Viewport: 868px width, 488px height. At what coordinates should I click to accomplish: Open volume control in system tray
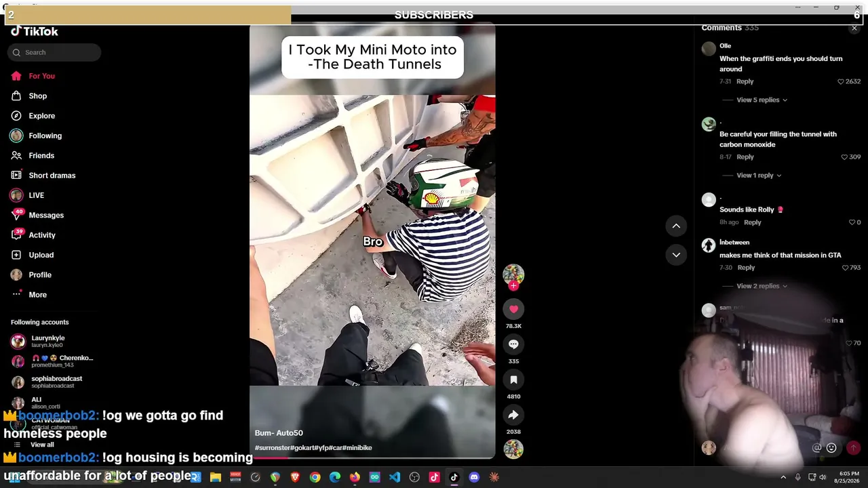tap(823, 477)
